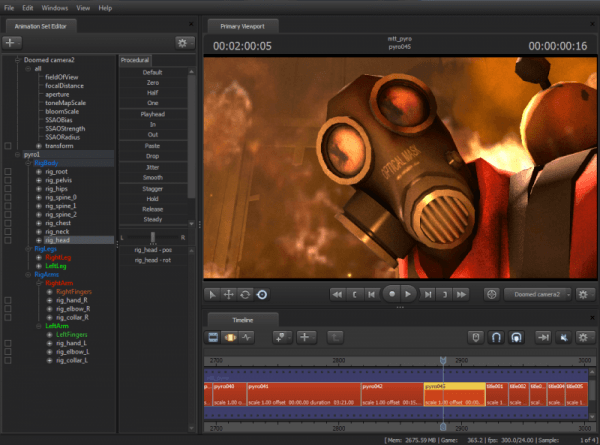This screenshot has height=445, width=600.
Task: Click the Jitter procedural preset
Action: point(154,166)
